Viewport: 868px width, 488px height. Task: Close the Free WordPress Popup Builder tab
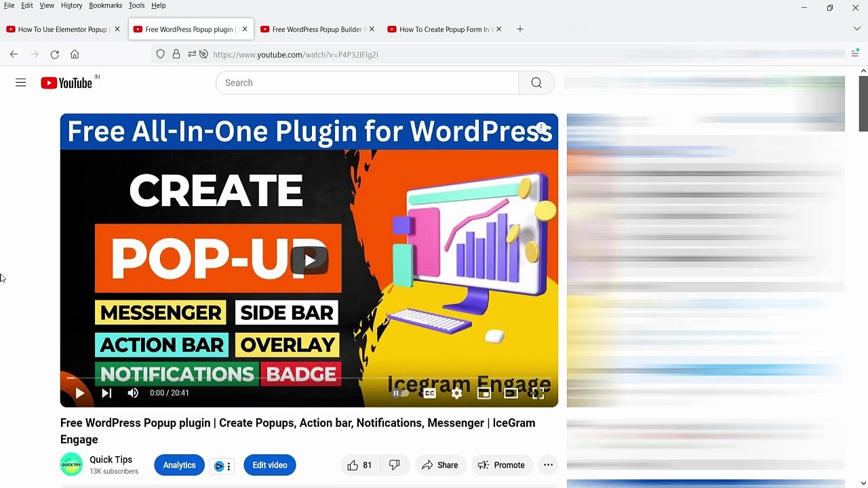[x=372, y=29]
